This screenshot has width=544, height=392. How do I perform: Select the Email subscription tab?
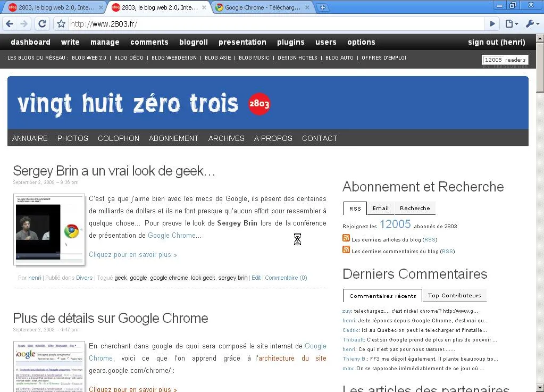tap(381, 208)
